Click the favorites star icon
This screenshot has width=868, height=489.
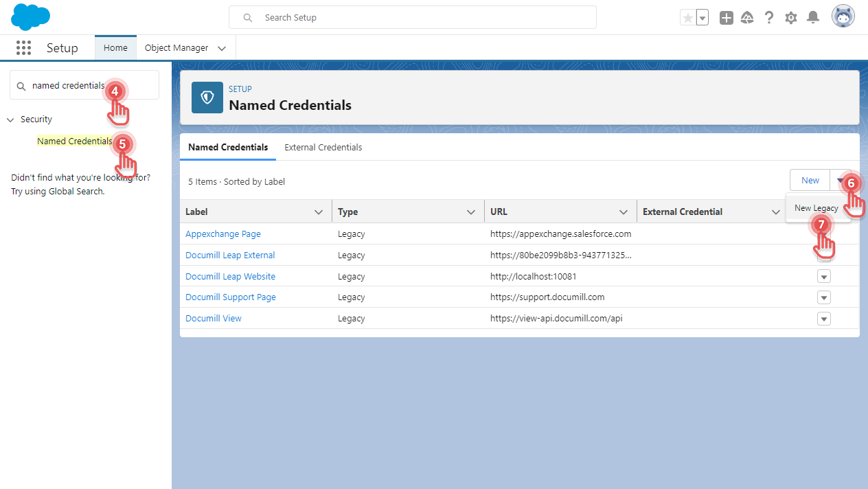[x=687, y=18]
